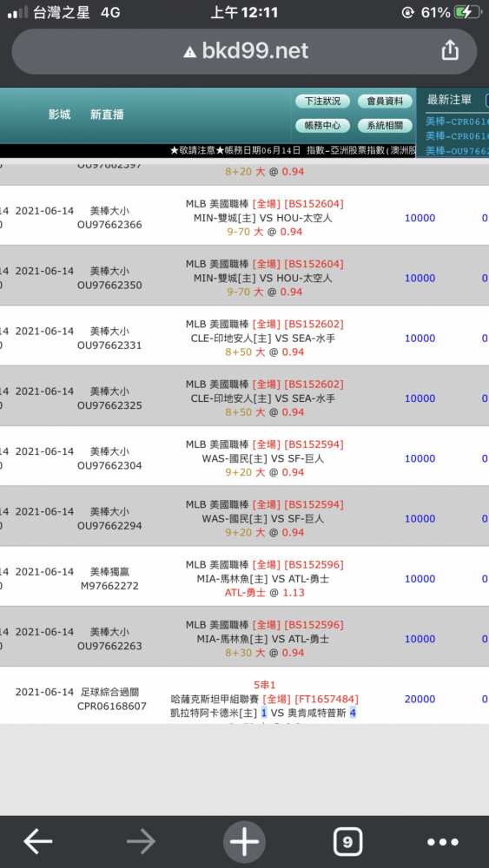This screenshot has height=868, width=489.
Task: Select 影城 menu item
Action: tap(59, 115)
